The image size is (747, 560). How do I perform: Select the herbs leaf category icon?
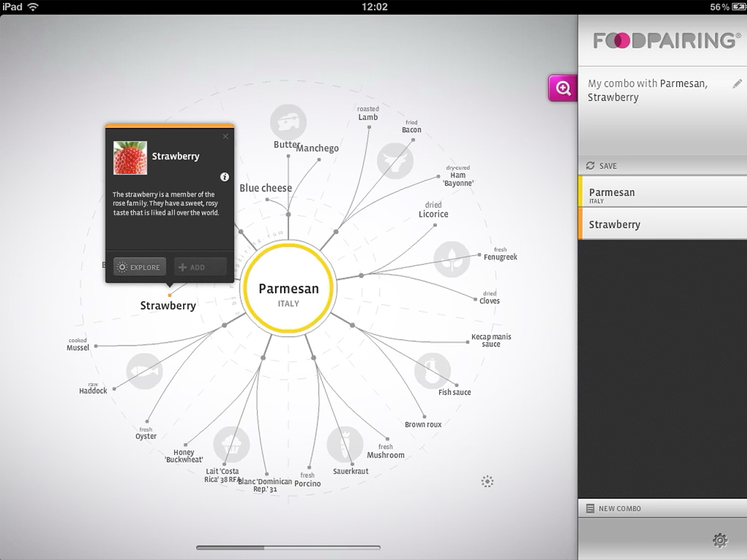[x=452, y=259]
